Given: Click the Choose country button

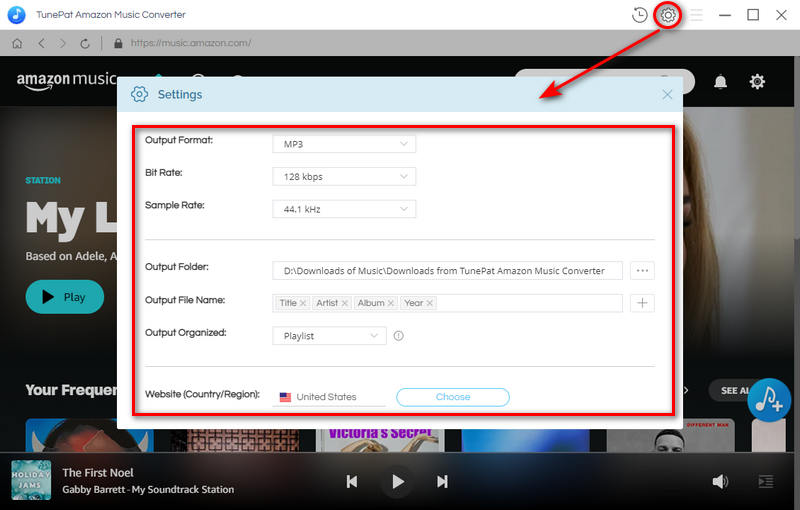Looking at the screenshot, I should pyautogui.click(x=453, y=397).
